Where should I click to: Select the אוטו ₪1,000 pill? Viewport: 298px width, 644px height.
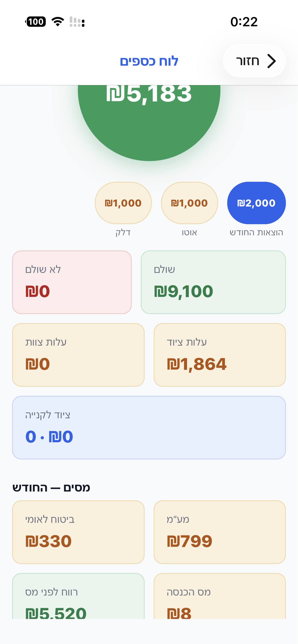(189, 203)
